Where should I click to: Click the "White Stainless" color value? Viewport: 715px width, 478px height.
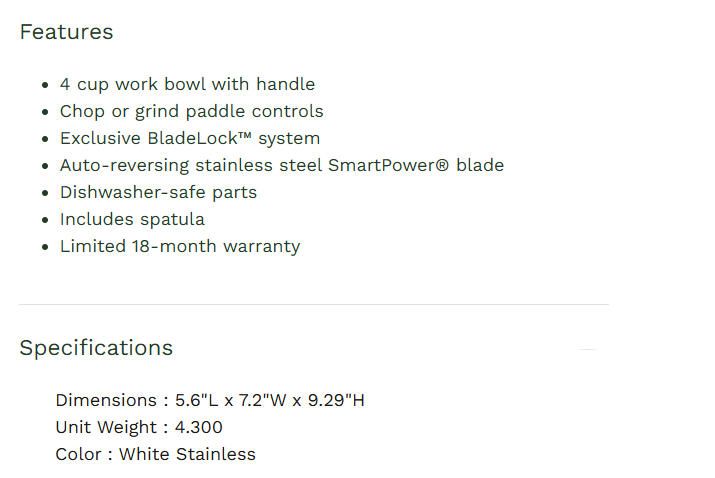(187, 454)
